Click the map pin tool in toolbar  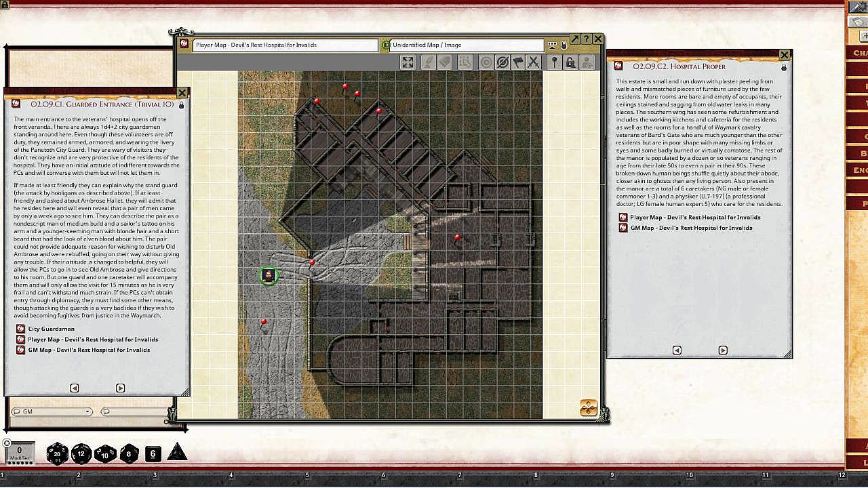point(555,62)
